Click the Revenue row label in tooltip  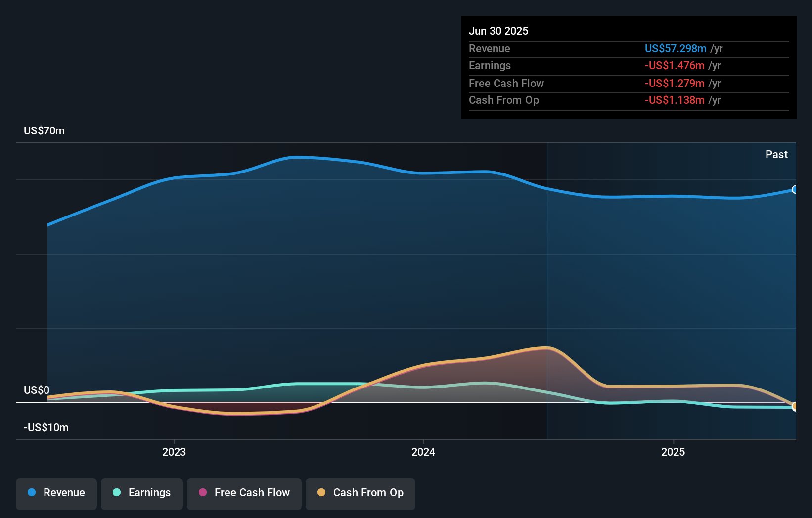[490, 49]
